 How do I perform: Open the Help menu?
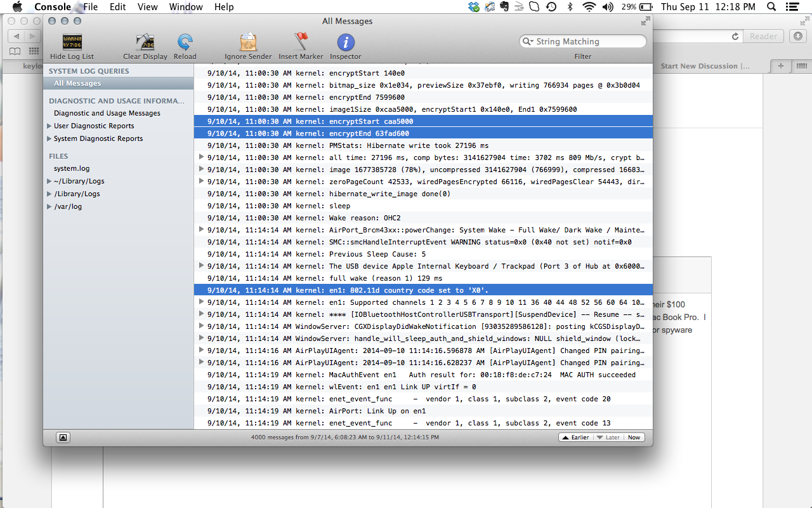click(x=224, y=7)
